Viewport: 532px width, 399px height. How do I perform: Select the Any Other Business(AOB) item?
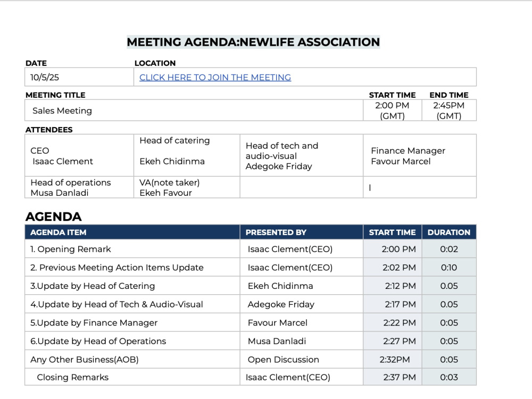132,359
